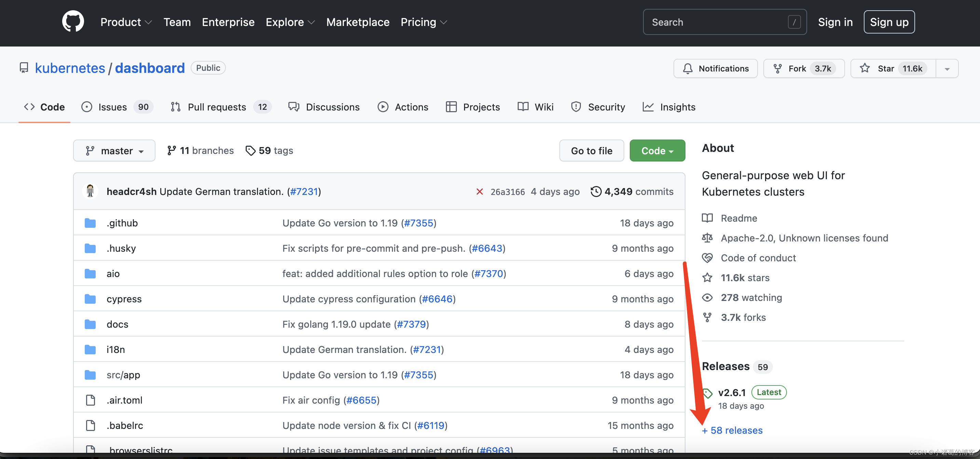Image resolution: width=980 pixels, height=459 pixels.
Task: Click the .air.toml file icon
Action: click(91, 400)
